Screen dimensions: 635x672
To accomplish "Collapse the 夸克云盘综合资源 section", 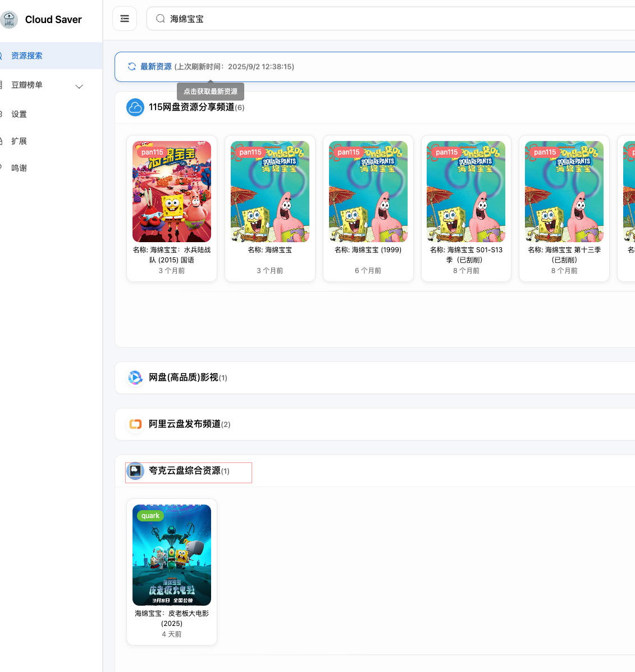I will tap(374, 471).
